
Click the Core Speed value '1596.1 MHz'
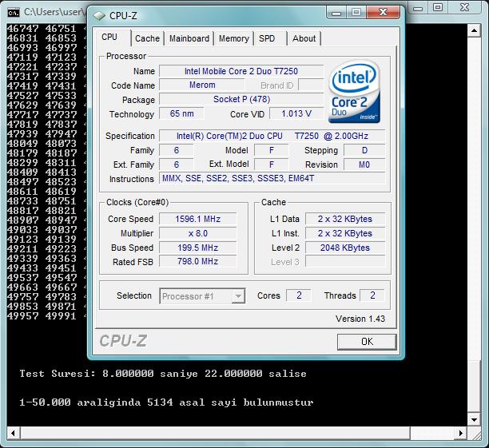click(197, 219)
